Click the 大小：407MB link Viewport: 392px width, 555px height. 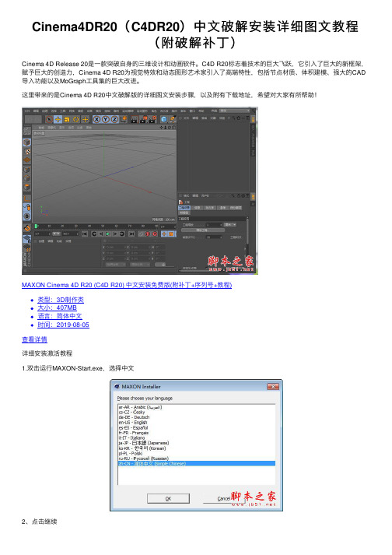(x=57, y=308)
